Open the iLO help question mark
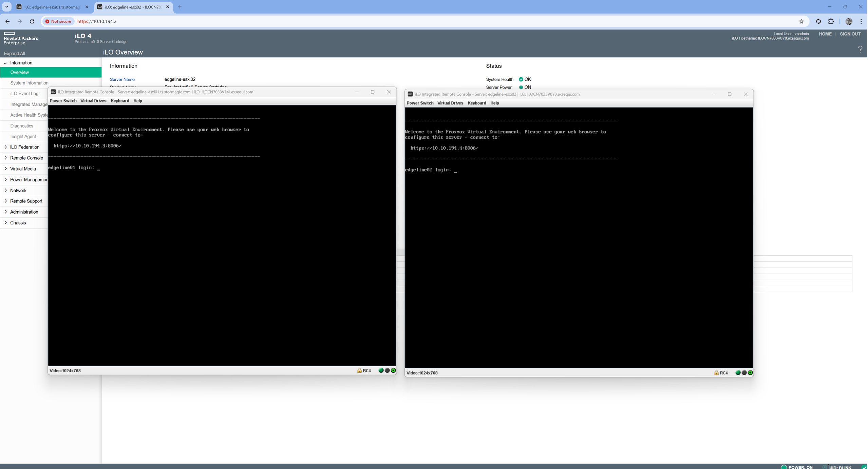The width and height of the screenshot is (868, 469). tap(860, 50)
